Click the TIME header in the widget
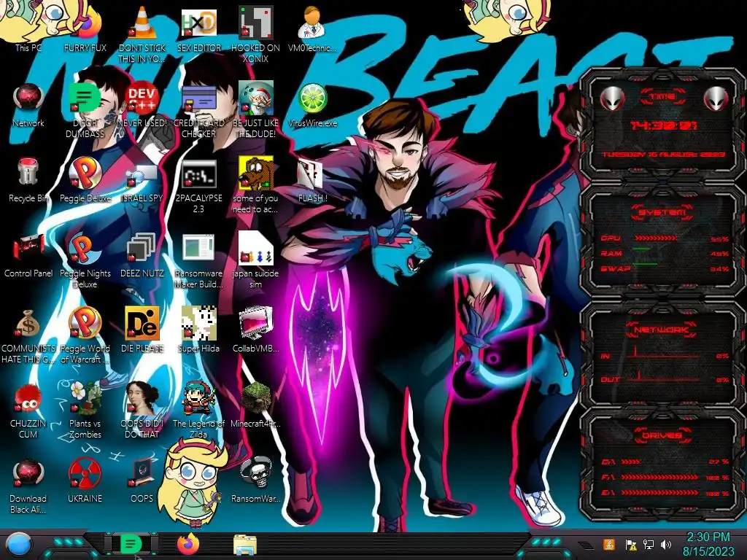The height and width of the screenshot is (560, 747). point(662,96)
